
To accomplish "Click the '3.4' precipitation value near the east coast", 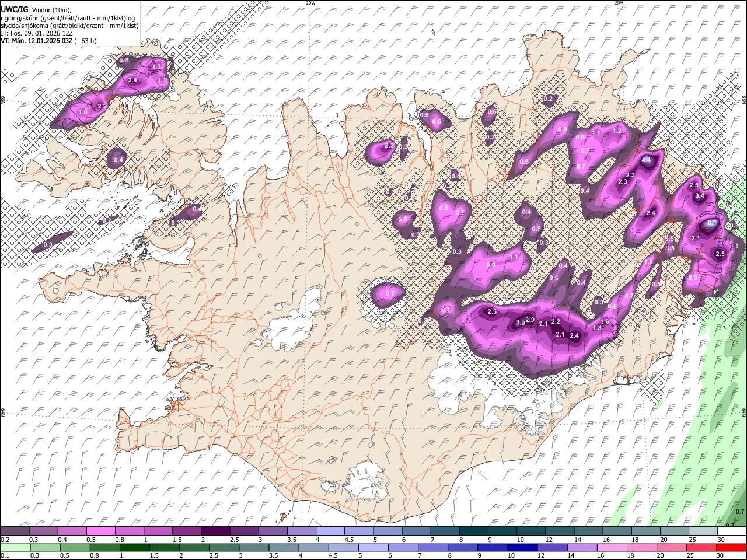I will pyautogui.click(x=700, y=196).
